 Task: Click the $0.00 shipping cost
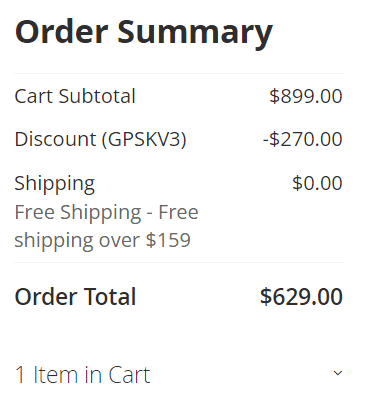[x=317, y=183]
